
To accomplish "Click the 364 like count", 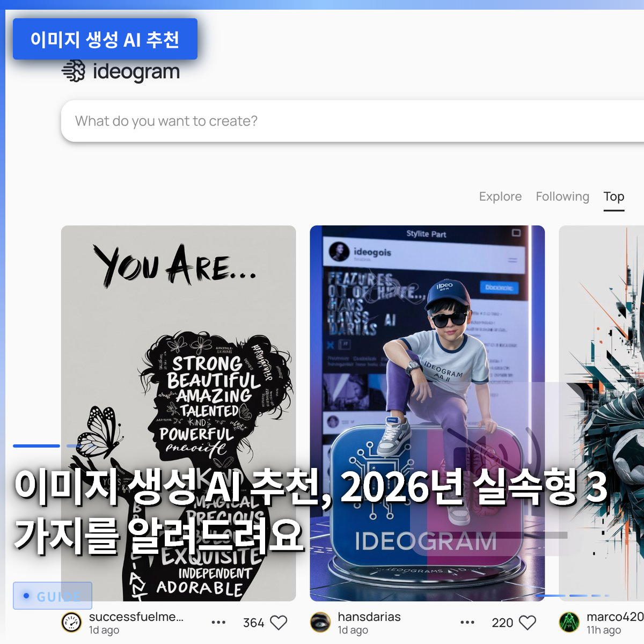I will point(253,623).
